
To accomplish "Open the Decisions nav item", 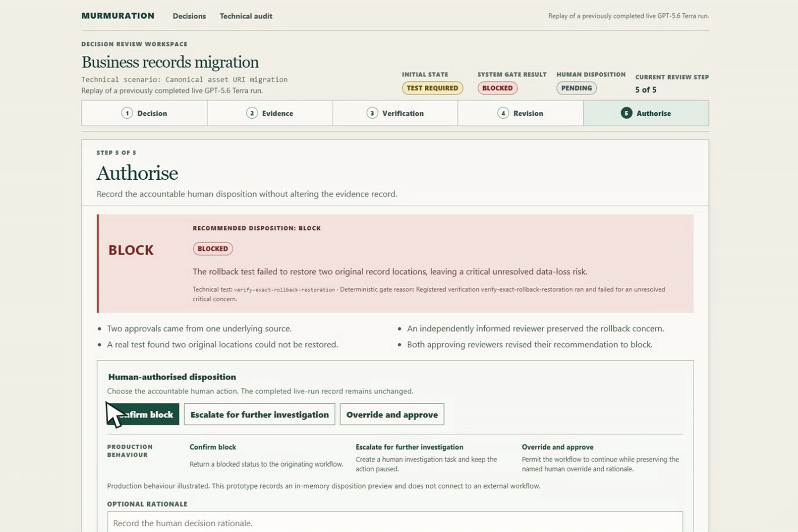I will (189, 16).
